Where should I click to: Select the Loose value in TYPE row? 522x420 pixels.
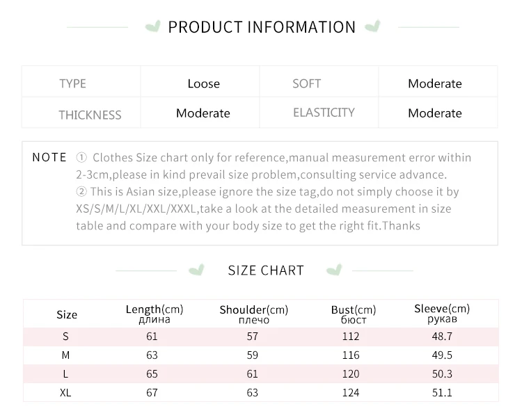203,83
